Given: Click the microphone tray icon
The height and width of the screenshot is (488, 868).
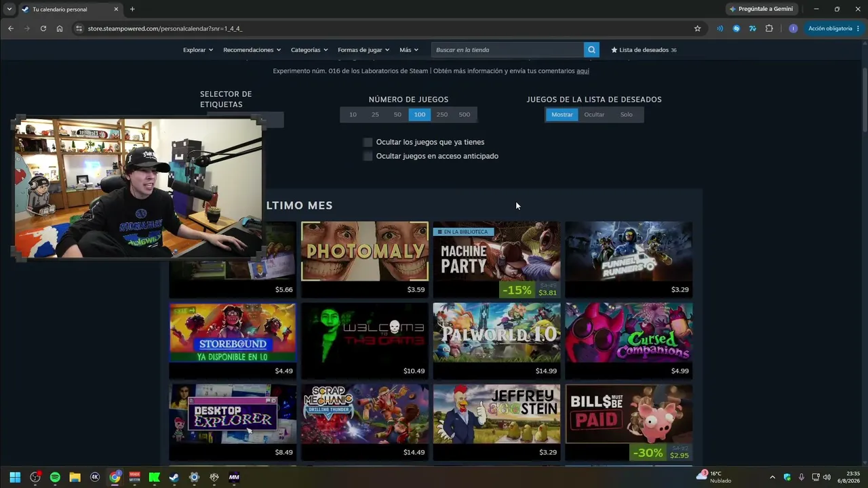Looking at the screenshot, I should coord(802,477).
